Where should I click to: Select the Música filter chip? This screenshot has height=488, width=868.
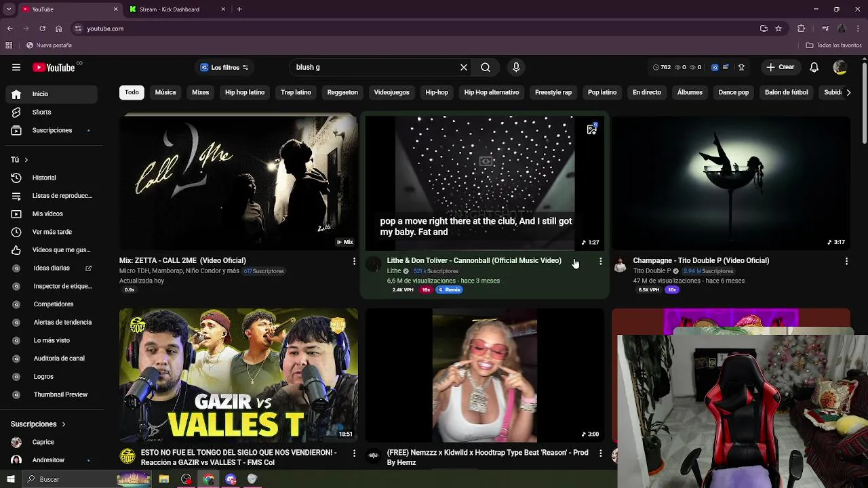coord(165,92)
